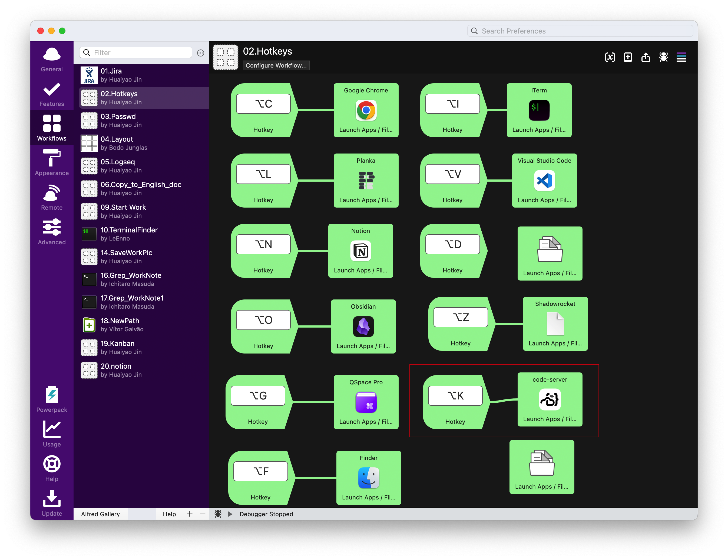The height and width of the screenshot is (560, 728).
Task: Select the code-server launch apps node
Action: point(550,399)
